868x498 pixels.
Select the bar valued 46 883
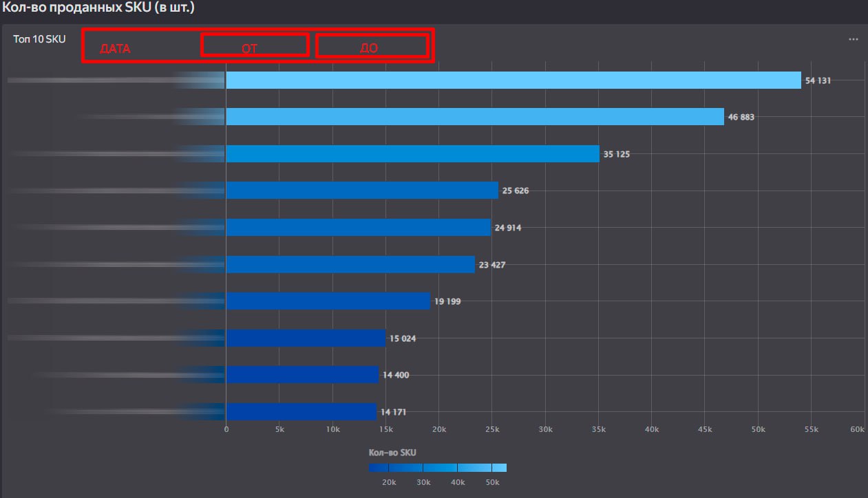pos(475,117)
